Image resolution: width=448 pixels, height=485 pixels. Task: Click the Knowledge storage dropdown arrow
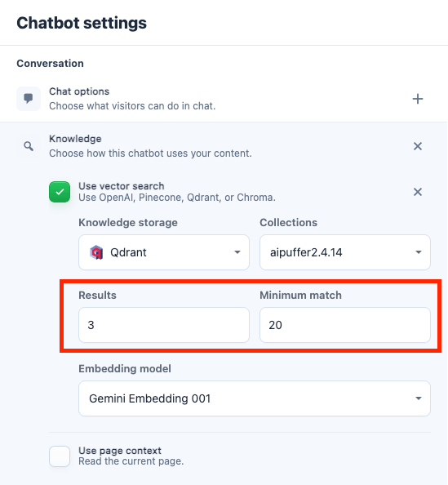(x=237, y=252)
